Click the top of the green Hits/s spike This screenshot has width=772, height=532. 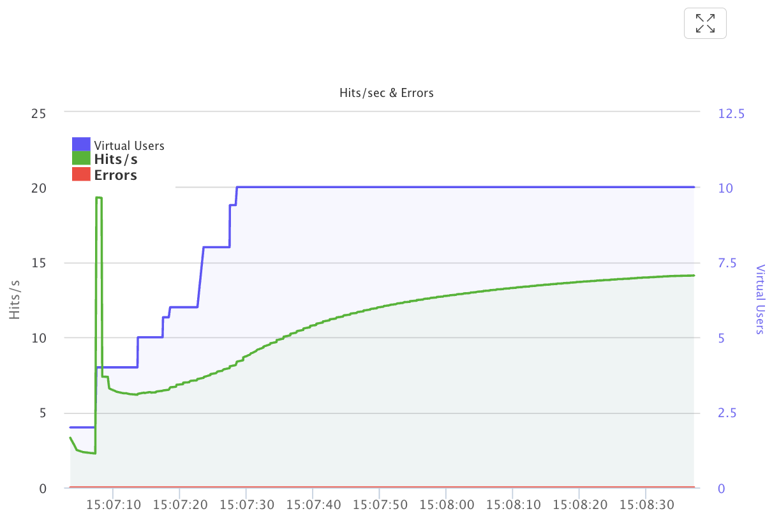99,198
